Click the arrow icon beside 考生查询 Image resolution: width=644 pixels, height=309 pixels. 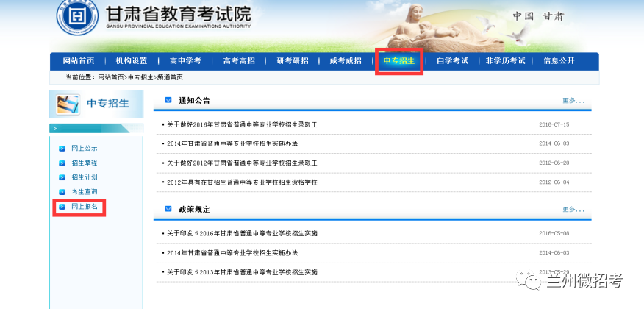[62, 192]
